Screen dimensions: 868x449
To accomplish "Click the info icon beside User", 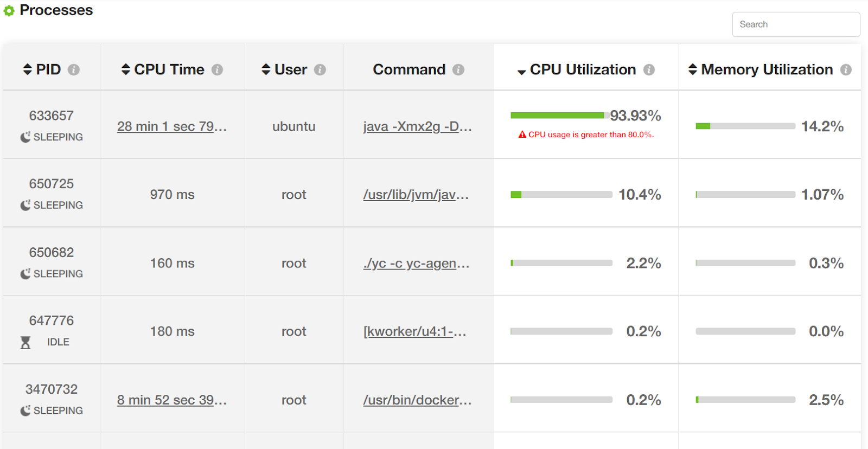I will coord(320,70).
